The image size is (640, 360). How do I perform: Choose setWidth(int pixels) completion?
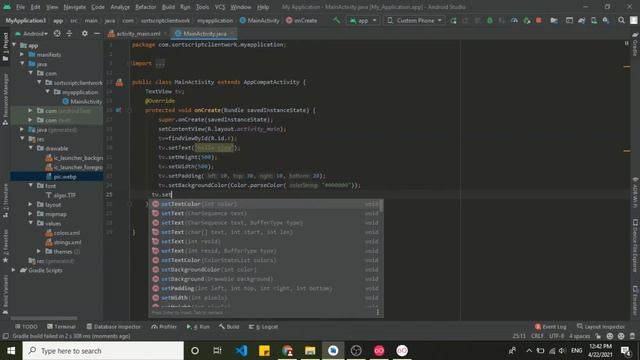pos(265,298)
